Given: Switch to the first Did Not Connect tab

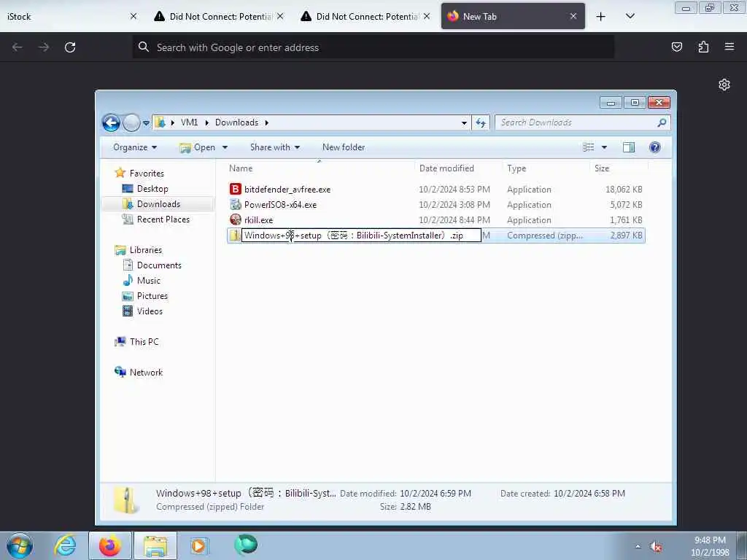Looking at the screenshot, I should tap(217, 16).
